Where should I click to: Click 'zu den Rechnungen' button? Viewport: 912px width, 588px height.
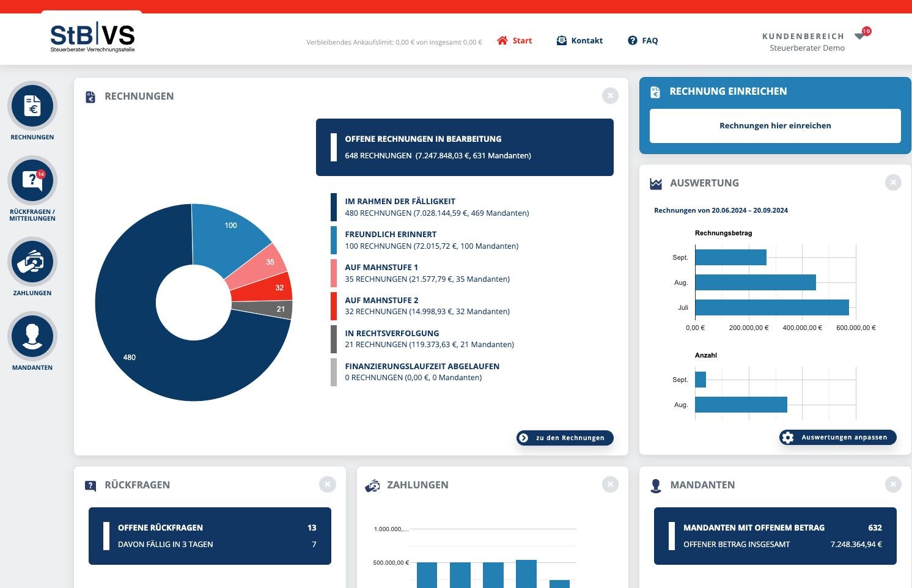(564, 438)
